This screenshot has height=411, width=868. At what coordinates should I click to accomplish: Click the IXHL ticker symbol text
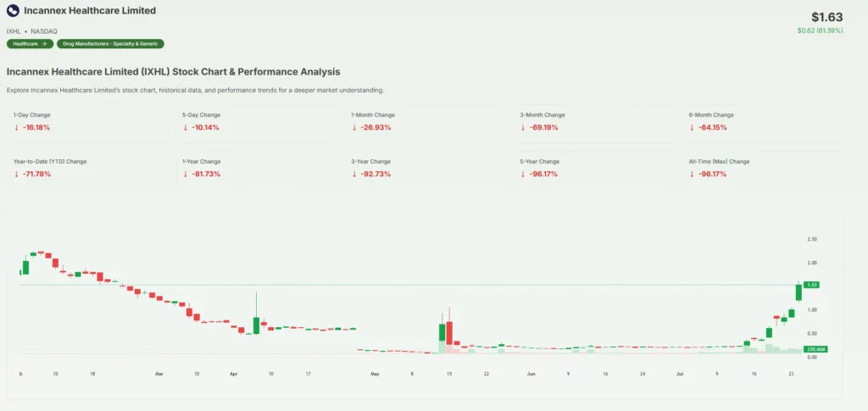pyautogui.click(x=14, y=31)
